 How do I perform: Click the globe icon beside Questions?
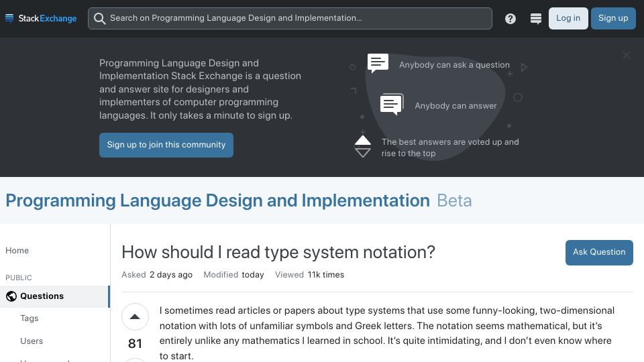pos(11,296)
